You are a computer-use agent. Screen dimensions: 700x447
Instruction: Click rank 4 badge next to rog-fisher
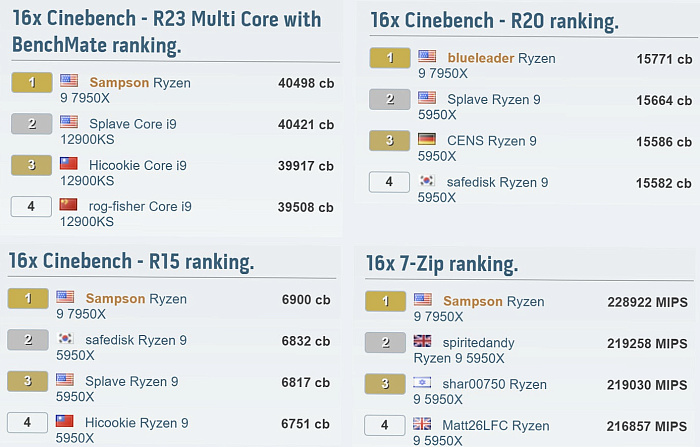coord(31,206)
